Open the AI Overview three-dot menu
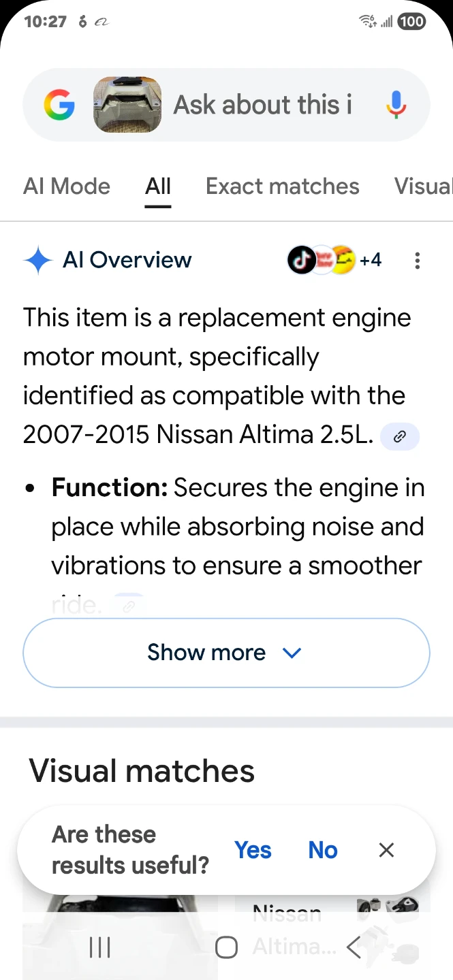Screen dimensions: 453x980 click(417, 261)
